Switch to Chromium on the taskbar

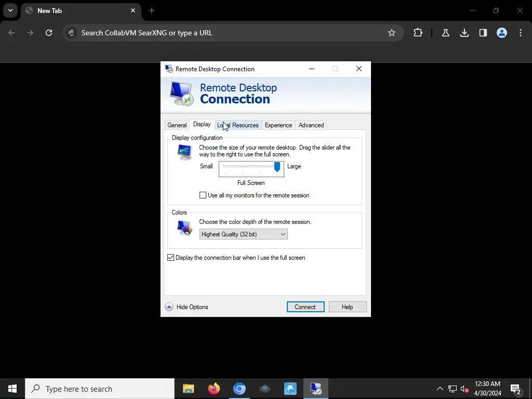(x=239, y=389)
